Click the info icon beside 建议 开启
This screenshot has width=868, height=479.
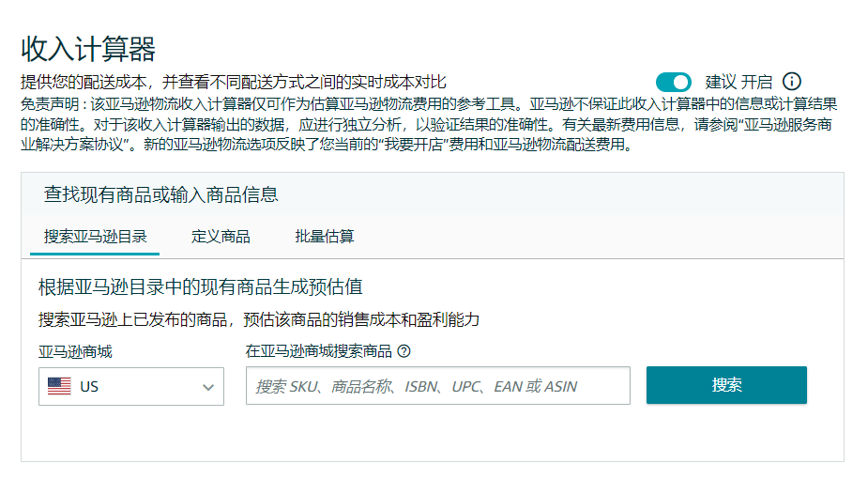click(792, 82)
